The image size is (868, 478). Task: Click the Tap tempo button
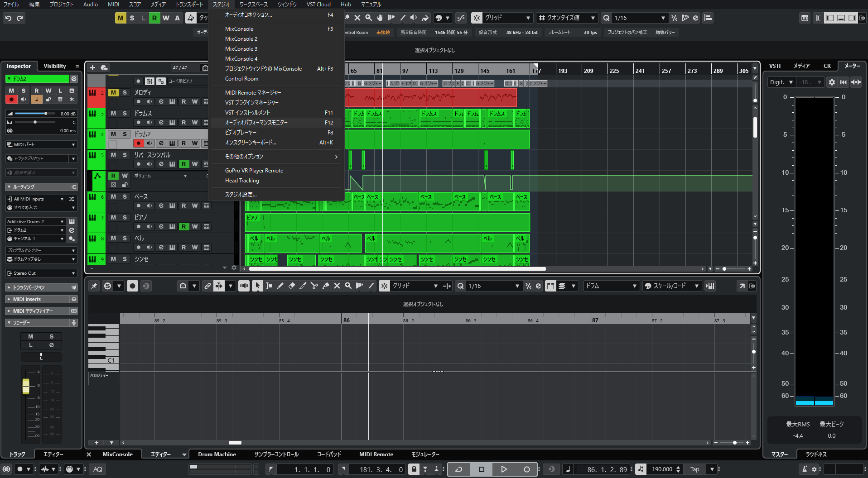[x=694, y=469]
